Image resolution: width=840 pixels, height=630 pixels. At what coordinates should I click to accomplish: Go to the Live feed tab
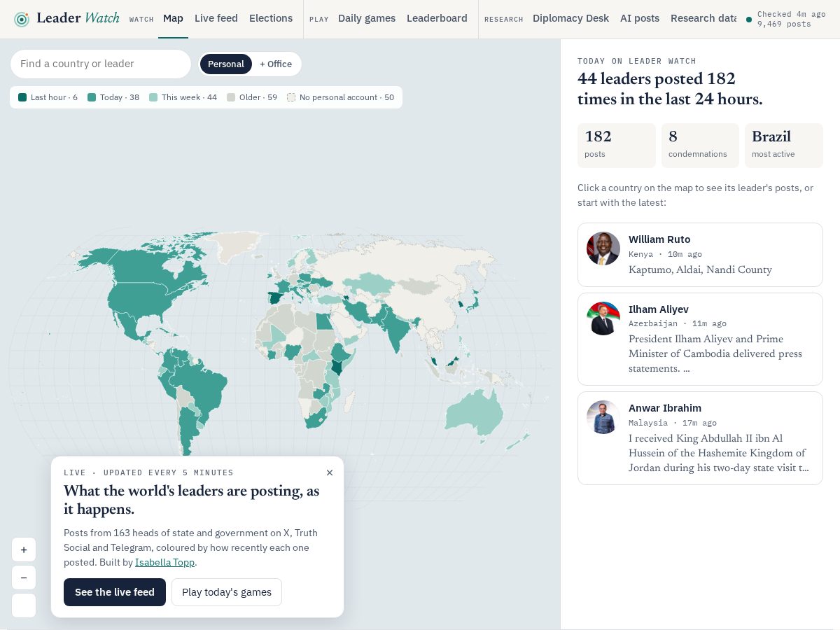click(216, 18)
